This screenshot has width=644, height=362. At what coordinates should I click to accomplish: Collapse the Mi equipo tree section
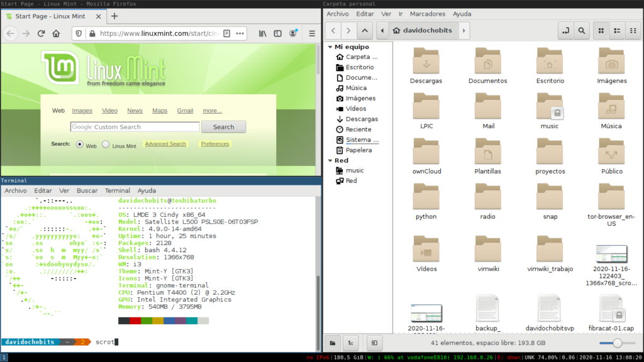(x=330, y=47)
